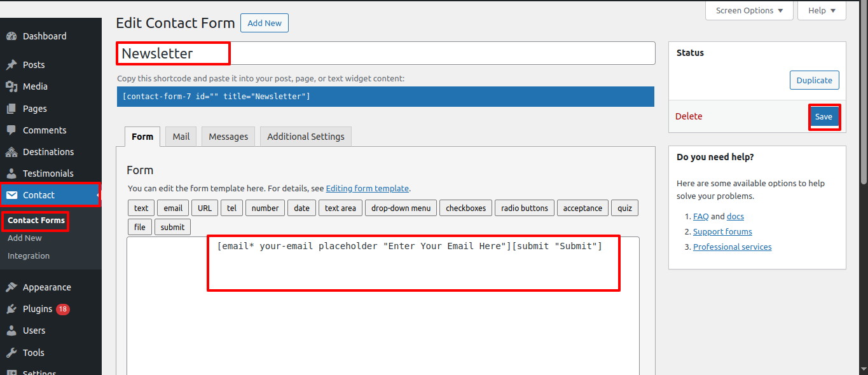Screen dimensions: 868x375
Task: Click the Testimonials person icon
Action: (11, 174)
